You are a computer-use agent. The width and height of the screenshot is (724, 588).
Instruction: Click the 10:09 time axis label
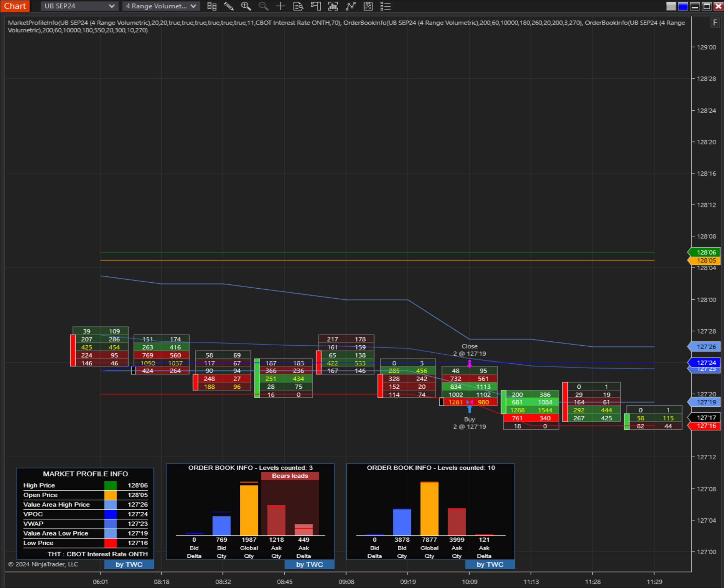coord(469,582)
